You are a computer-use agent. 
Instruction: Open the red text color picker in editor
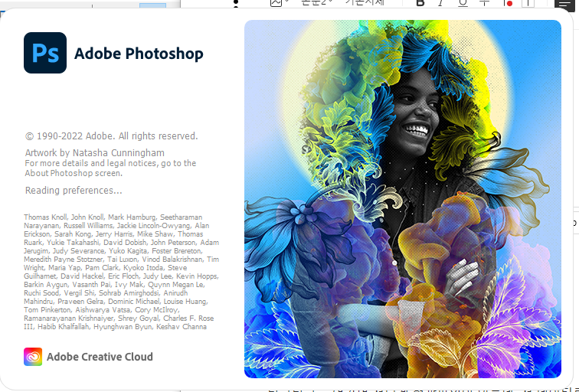[x=507, y=3]
